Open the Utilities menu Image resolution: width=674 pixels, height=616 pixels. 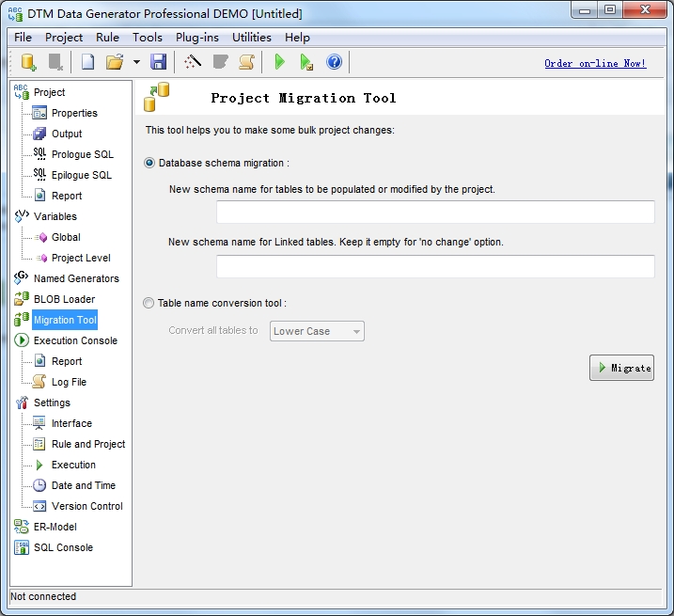click(252, 38)
